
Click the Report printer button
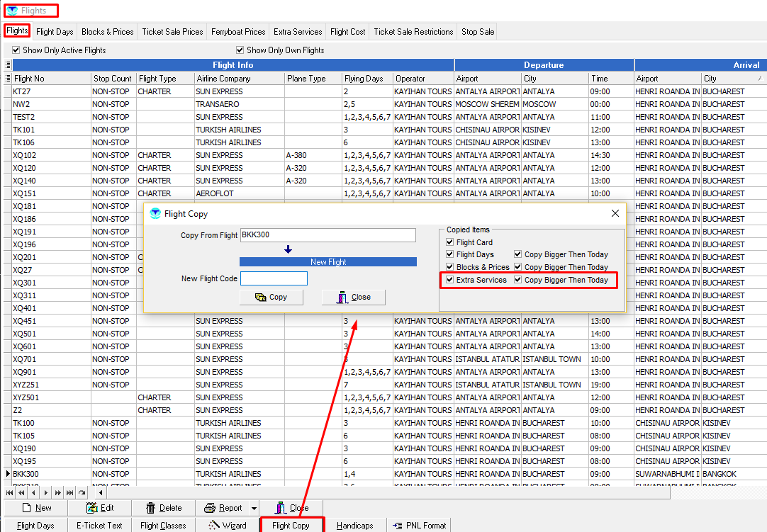click(224, 508)
